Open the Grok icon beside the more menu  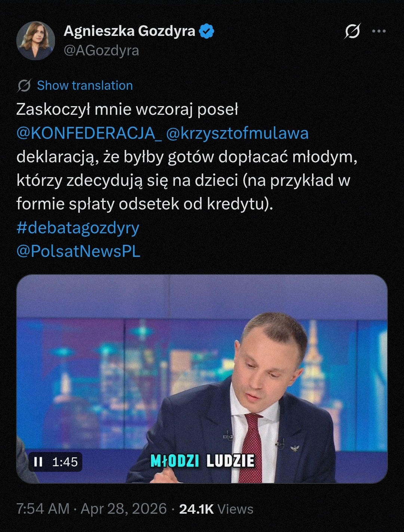(352, 31)
